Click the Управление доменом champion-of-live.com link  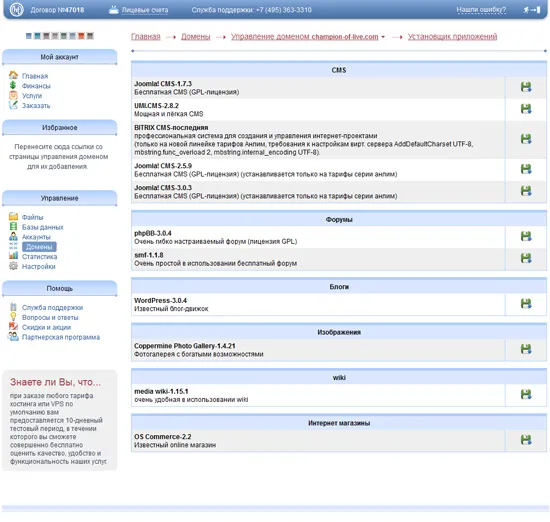(304, 36)
